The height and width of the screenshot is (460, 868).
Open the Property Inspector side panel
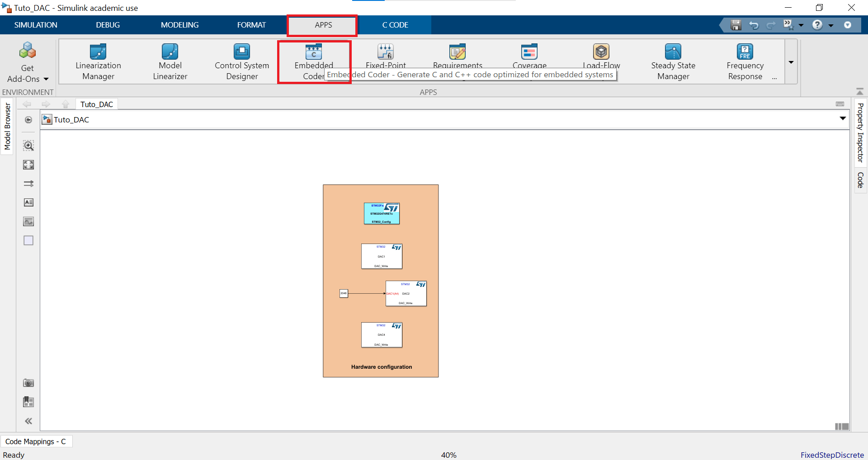(860, 133)
